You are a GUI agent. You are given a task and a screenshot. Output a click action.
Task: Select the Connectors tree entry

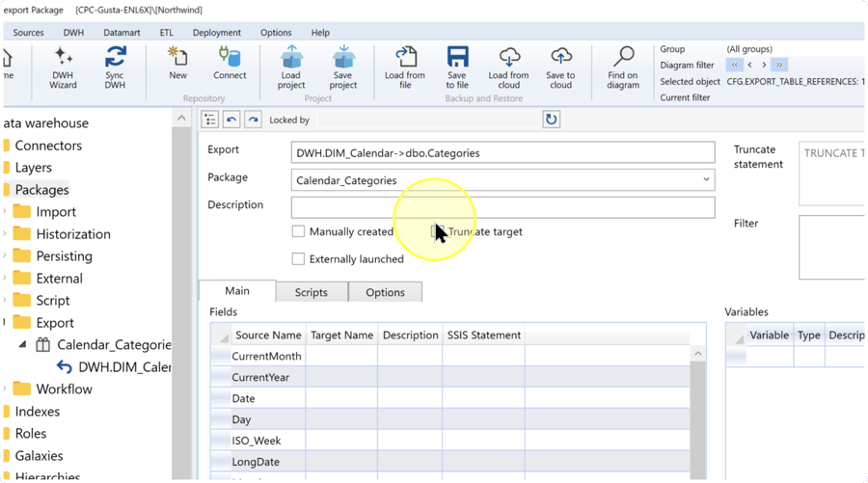[48, 146]
